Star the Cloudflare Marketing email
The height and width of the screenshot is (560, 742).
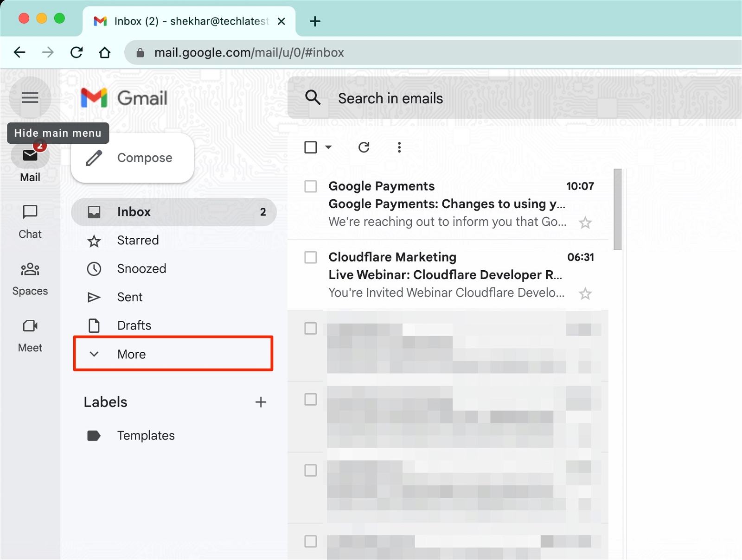pos(585,293)
